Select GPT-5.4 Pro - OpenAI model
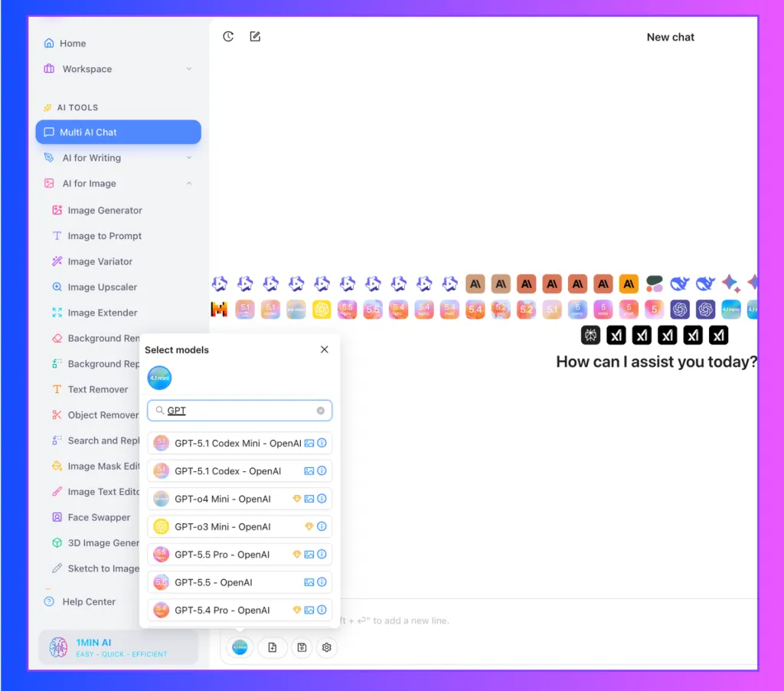 click(240, 610)
